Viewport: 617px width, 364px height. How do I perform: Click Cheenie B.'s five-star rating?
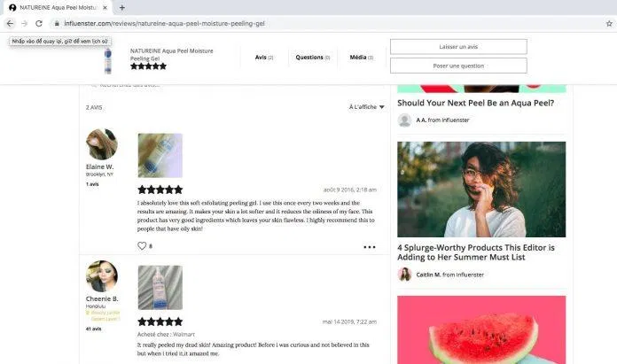pyautogui.click(x=160, y=322)
